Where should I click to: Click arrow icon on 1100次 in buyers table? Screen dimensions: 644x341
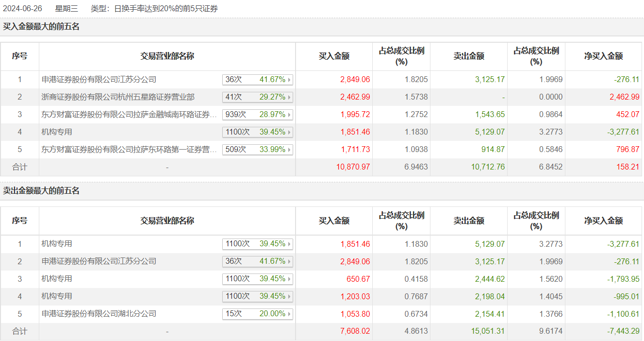[x=290, y=132]
